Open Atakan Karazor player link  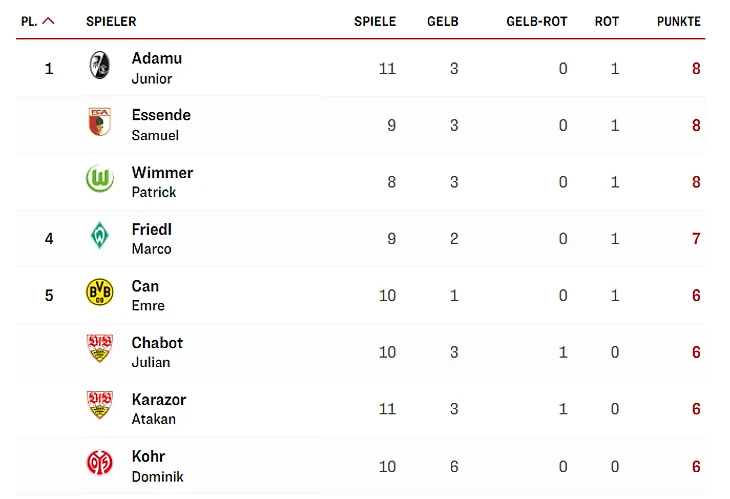coord(158,409)
